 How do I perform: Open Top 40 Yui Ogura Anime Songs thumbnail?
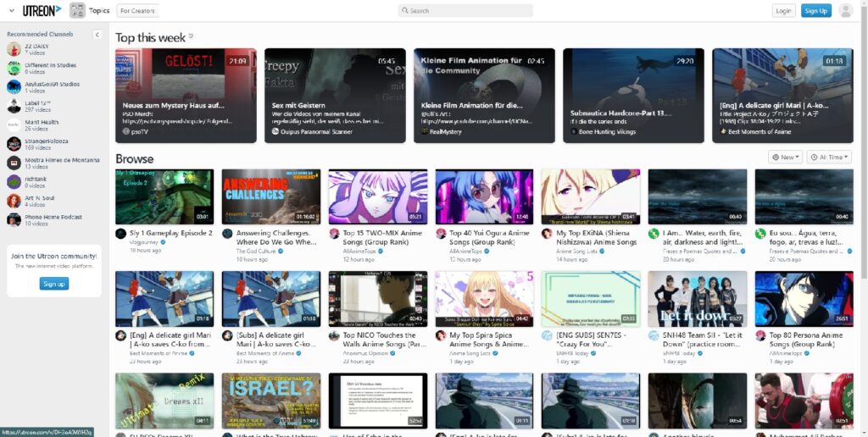point(484,196)
